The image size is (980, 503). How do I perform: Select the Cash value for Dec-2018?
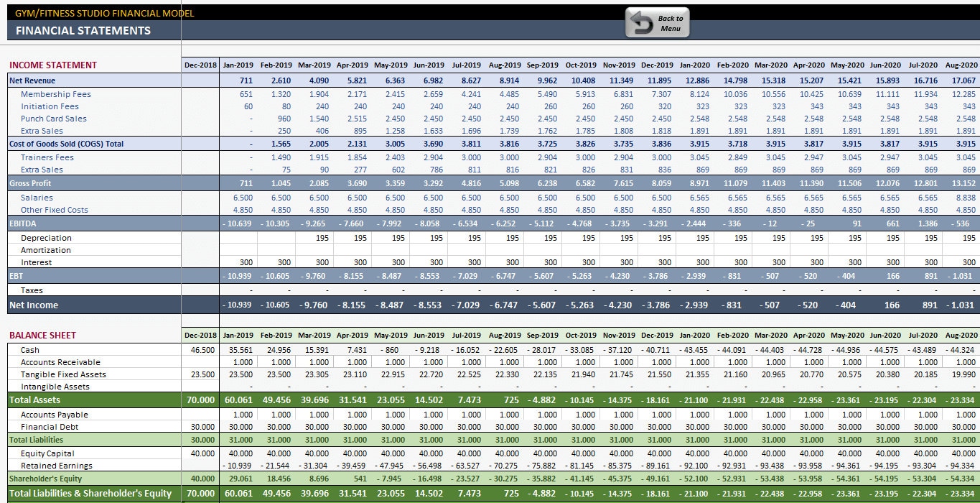pyautogui.click(x=201, y=349)
